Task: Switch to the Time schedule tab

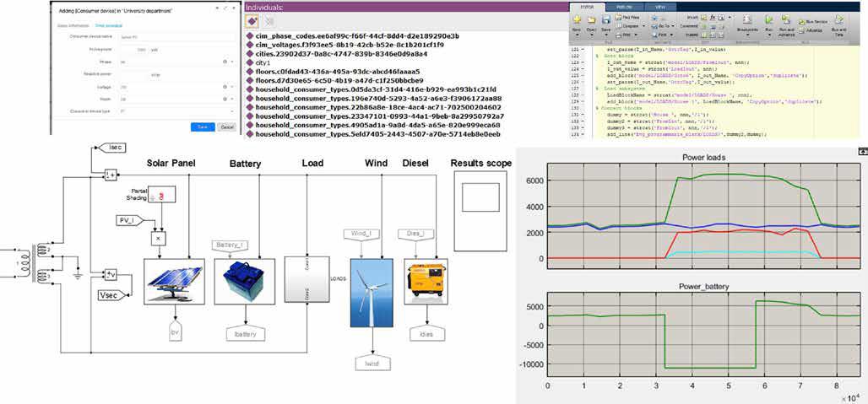Action: click(x=109, y=26)
